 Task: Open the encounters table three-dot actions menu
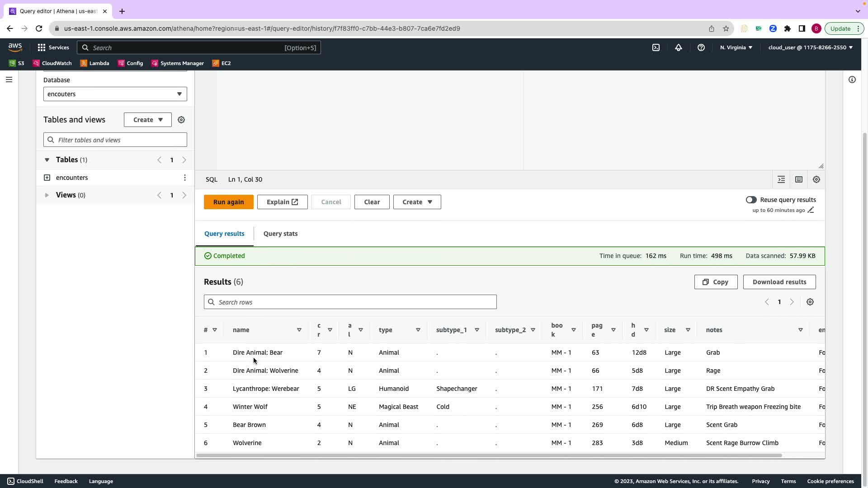pyautogui.click(x=185, y=178)
